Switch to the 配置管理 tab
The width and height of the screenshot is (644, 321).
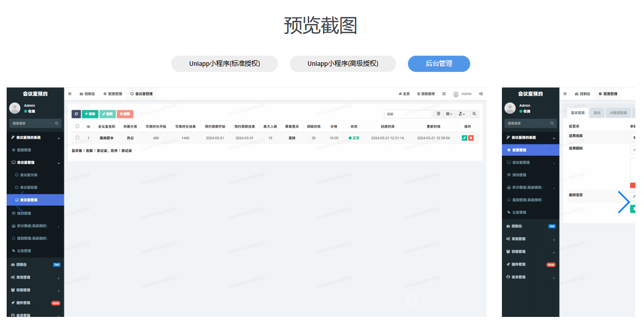point(112,93)
